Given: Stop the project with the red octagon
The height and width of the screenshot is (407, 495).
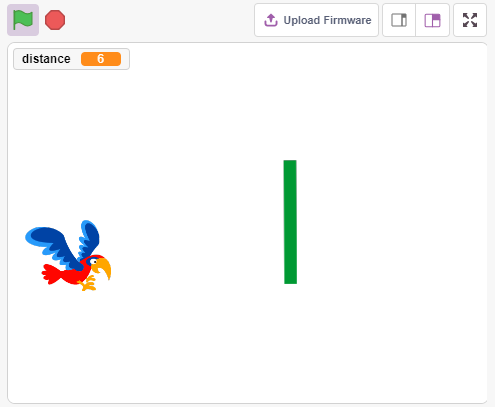Looking at the screenshot, I should 55,20.
